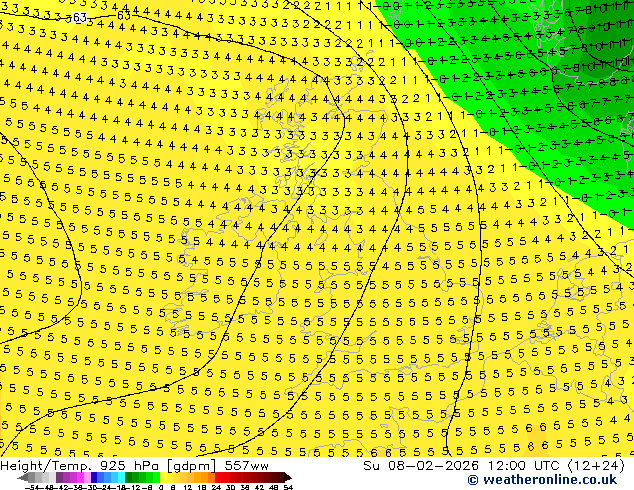Pick the dark green swatch above -12
Viewport: 634px width, 490px height.
pyautogui.click(x=128, y=477)
